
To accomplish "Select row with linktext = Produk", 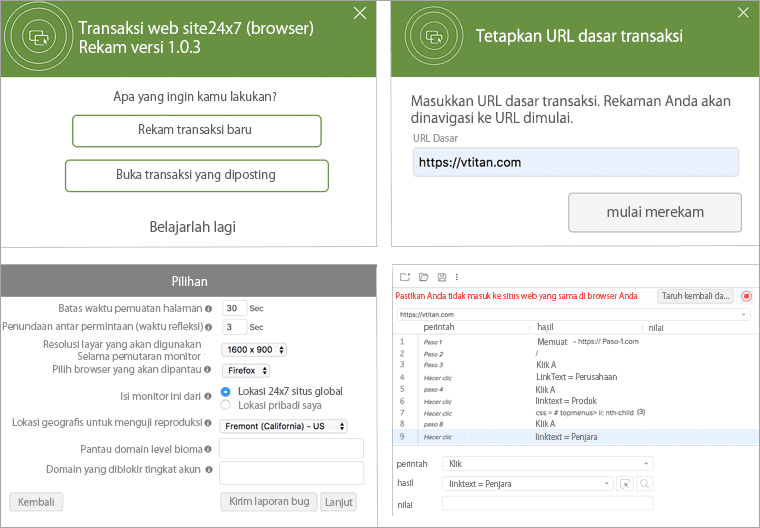I will (575, 401).
